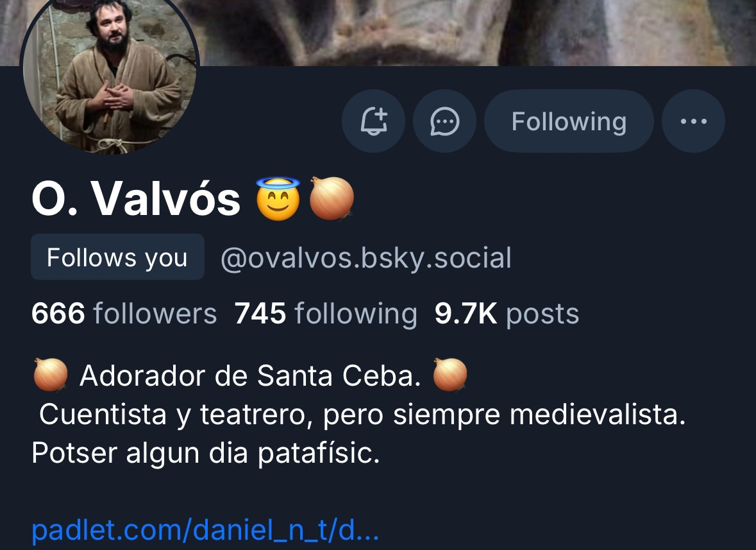Image resolution: width=756 pixels, height=550 pixels.
Task: Open the three-dots more options menu
Action: tap(693, 121)
